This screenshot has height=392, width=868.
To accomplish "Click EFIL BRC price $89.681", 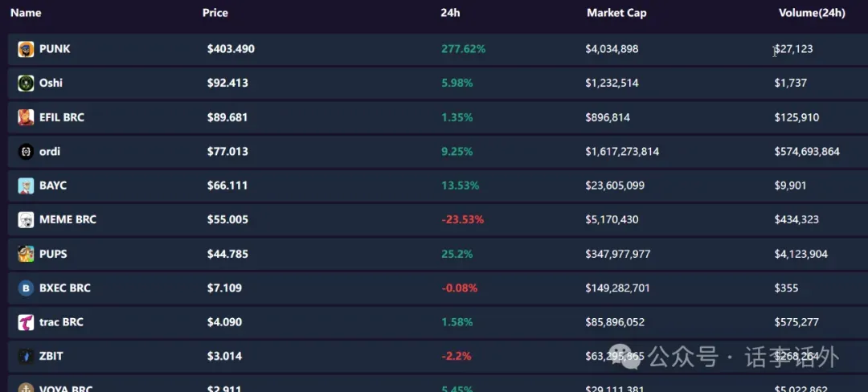I will (x=227, y=118).
